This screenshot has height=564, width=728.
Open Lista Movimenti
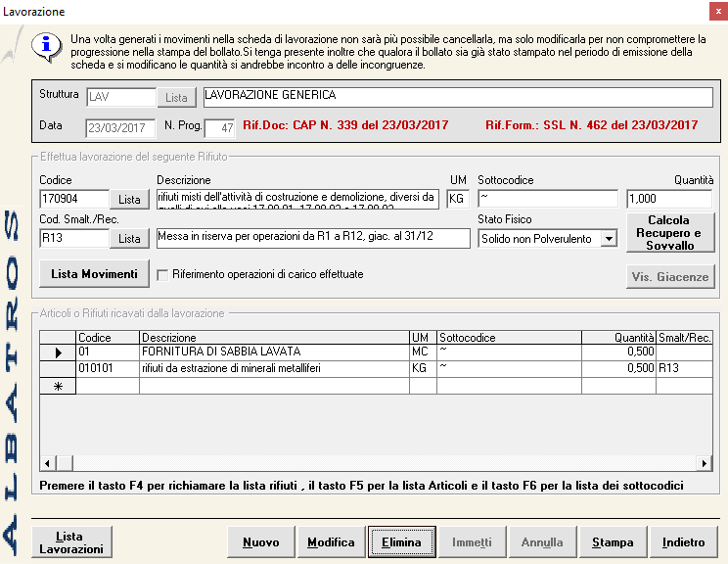point(94,274)
